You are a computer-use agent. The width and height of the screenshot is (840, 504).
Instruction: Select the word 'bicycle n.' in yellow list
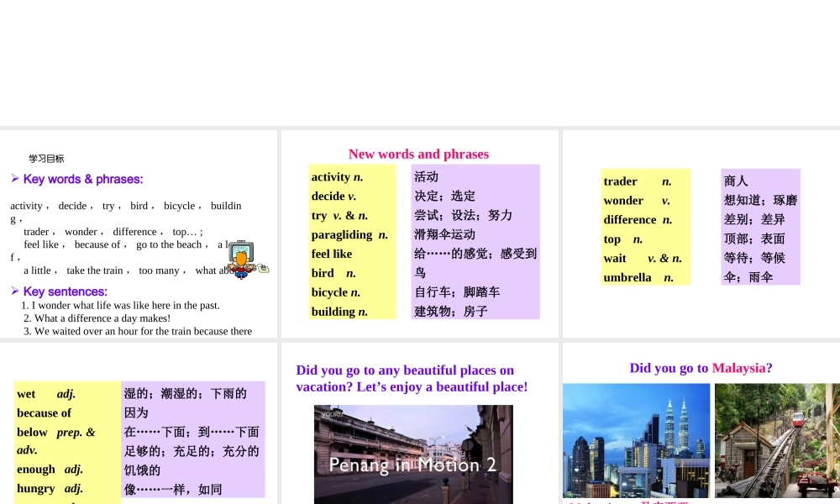tap(335, 292)
